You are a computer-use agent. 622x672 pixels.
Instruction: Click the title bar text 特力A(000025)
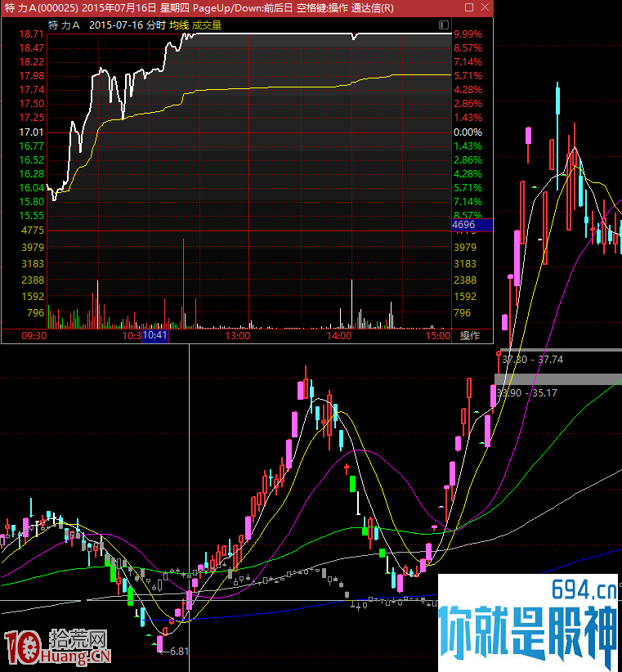(42, 7)
